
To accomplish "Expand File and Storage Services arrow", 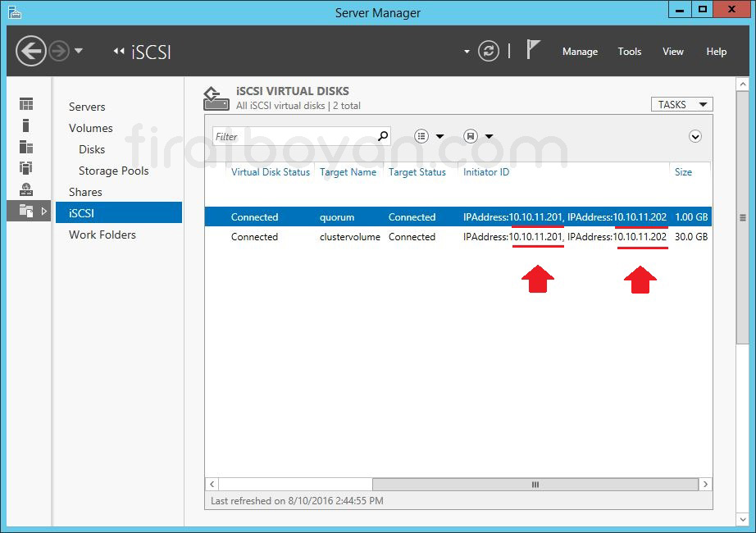I will click(x=44, y=211).
